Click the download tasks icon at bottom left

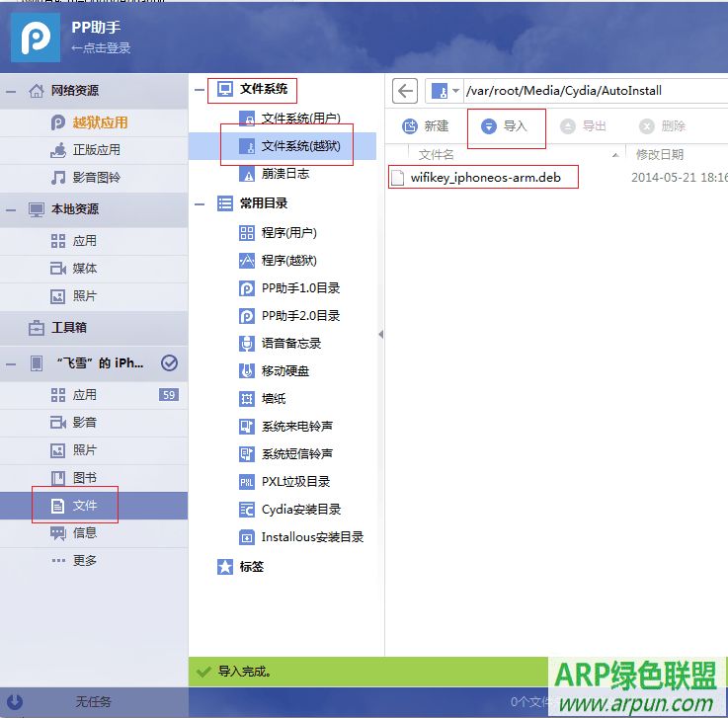pyautogui.click(x=15, y=702)
